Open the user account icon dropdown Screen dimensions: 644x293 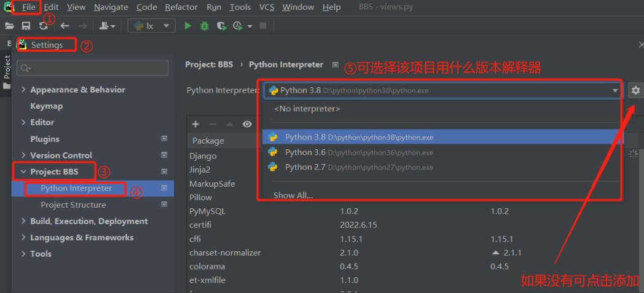[x=107, y=26]
